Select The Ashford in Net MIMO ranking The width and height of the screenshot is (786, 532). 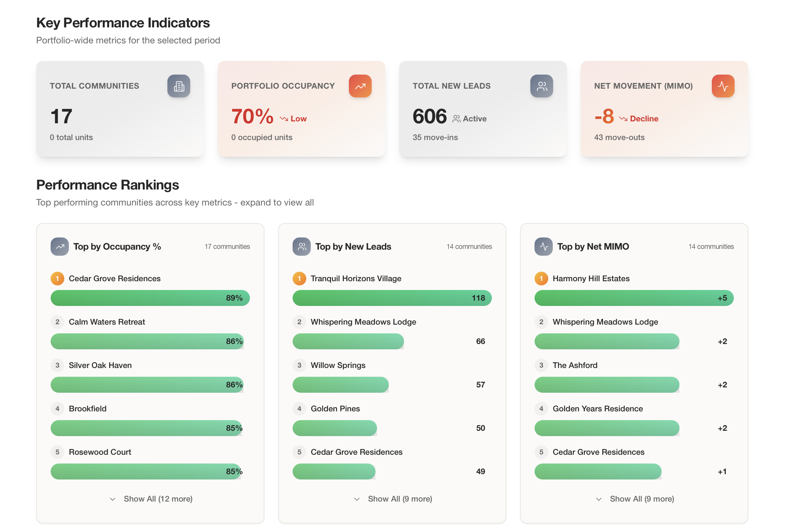click(575, 365)
